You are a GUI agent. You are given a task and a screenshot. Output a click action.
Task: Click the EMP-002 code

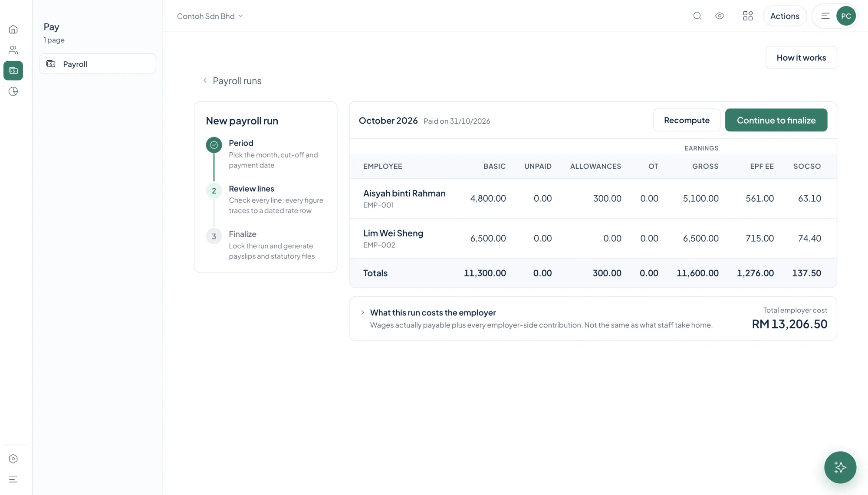(x=379, y=245)
